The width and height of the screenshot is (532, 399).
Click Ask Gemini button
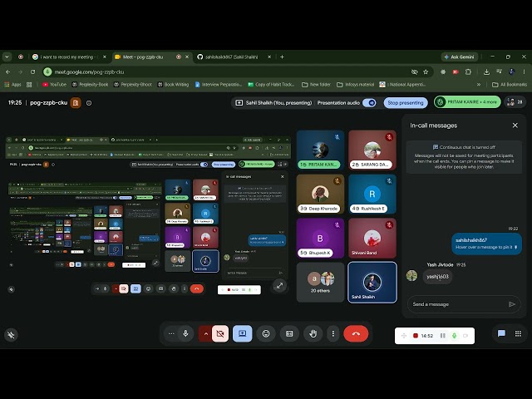click(x=460, y=57)
